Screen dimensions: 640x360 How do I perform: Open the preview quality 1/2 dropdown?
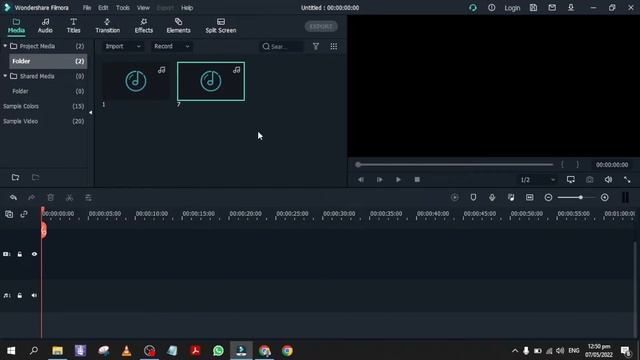(538, 180)
